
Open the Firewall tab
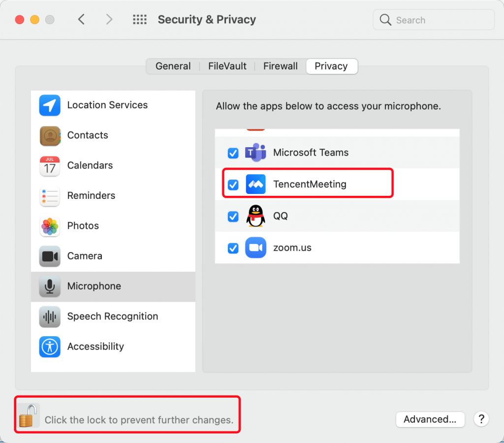(281, 66)
